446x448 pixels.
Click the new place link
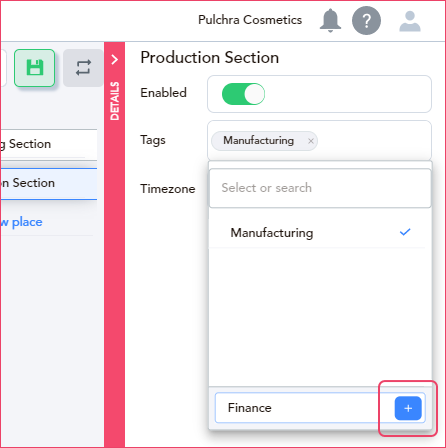[21, 222]
